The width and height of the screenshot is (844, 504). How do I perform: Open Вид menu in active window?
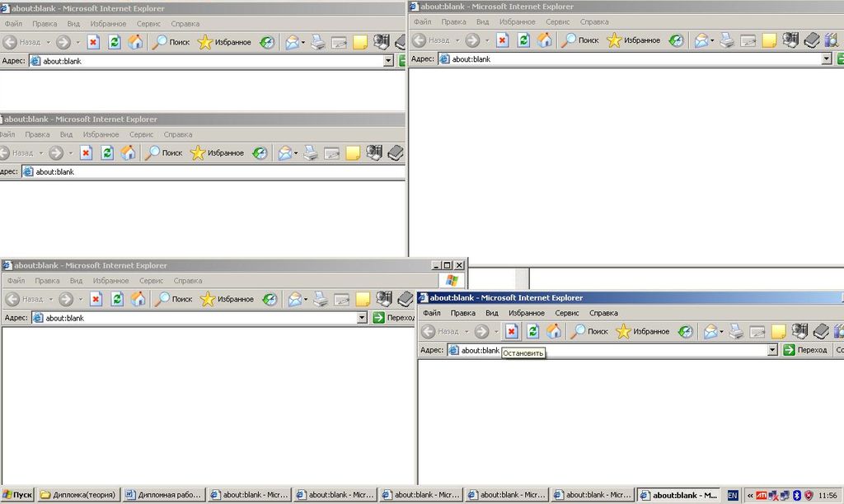click(492, 312)
